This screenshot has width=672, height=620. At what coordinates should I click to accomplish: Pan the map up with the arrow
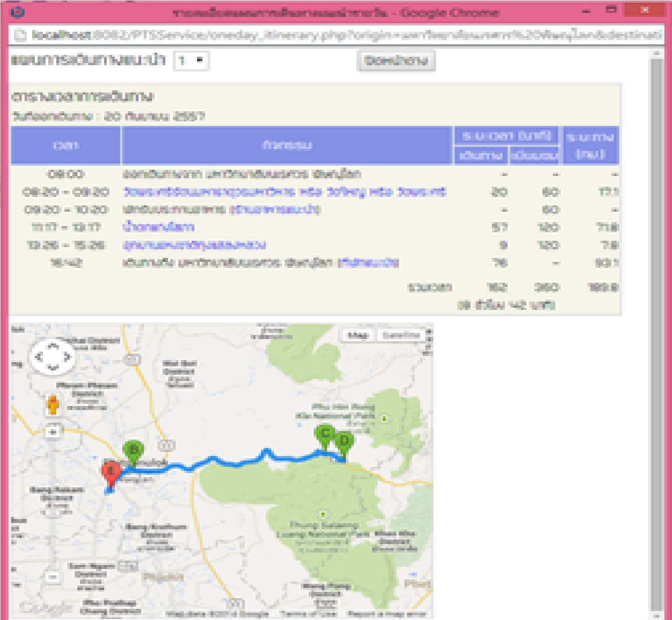tap(53, 346)
